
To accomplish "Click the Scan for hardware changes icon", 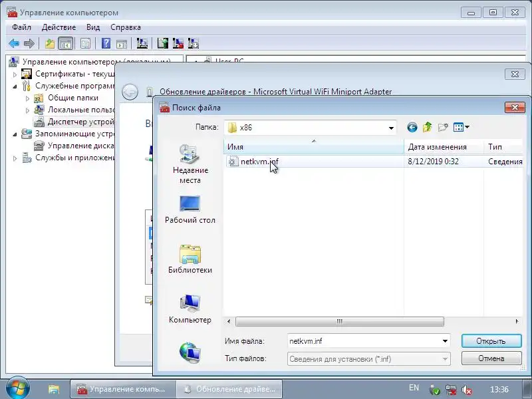I will click(142, 43).
